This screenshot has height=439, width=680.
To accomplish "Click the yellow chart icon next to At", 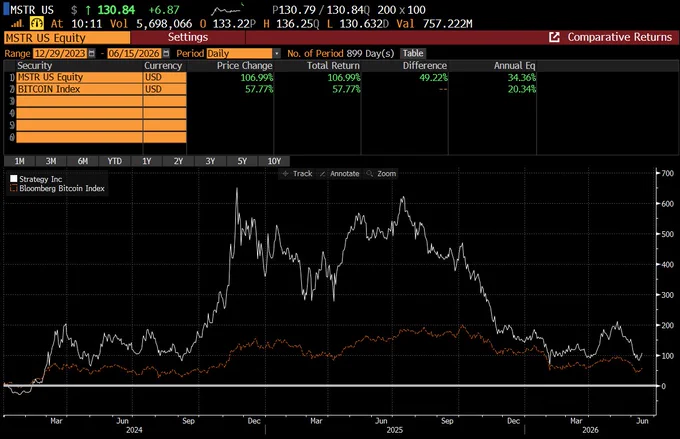I will click(37, 23).
